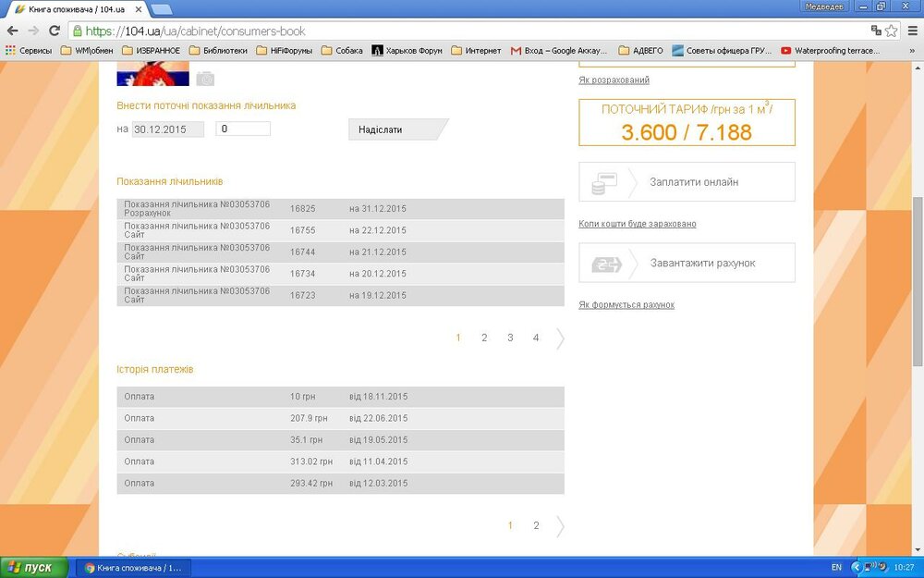The image size is (924, 578).
Task: Expand the bookmarks bar overflow chevron
Action: coord(912,51)
